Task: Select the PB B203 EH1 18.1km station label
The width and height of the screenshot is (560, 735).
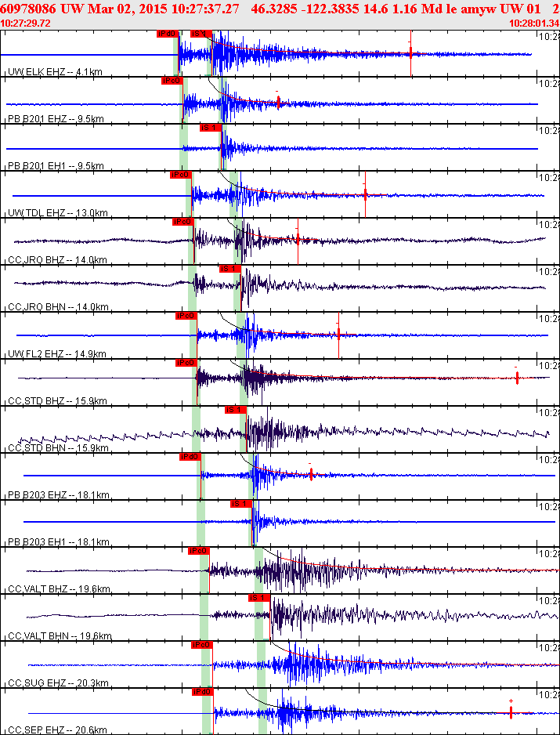Action: click(x=59, y=542)
